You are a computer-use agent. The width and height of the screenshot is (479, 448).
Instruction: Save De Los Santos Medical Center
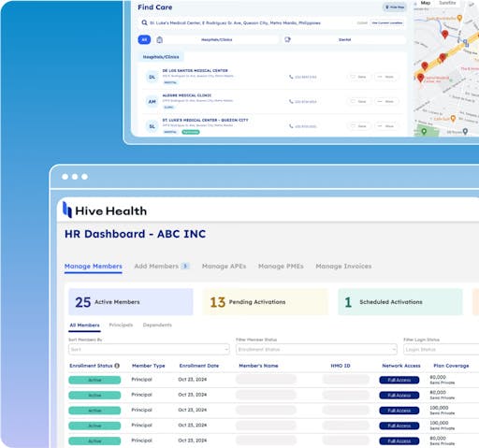[358, 77]
